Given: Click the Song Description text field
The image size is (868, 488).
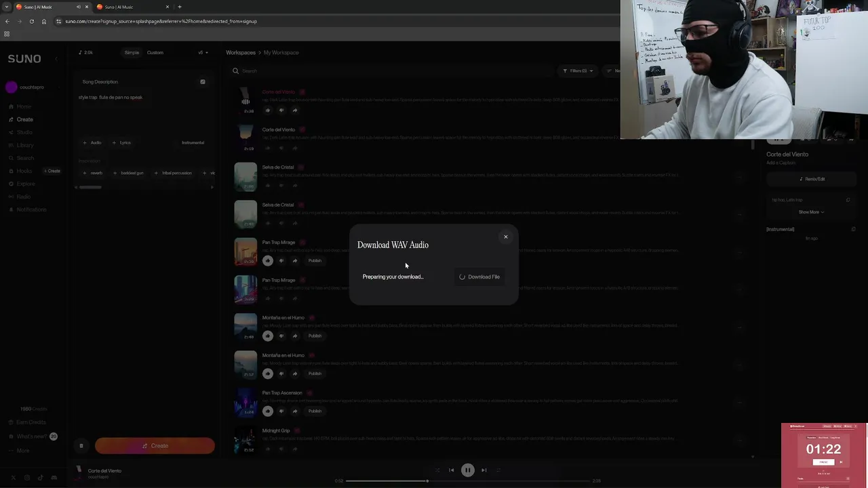Looking at the screenshot, I should 144,112.
